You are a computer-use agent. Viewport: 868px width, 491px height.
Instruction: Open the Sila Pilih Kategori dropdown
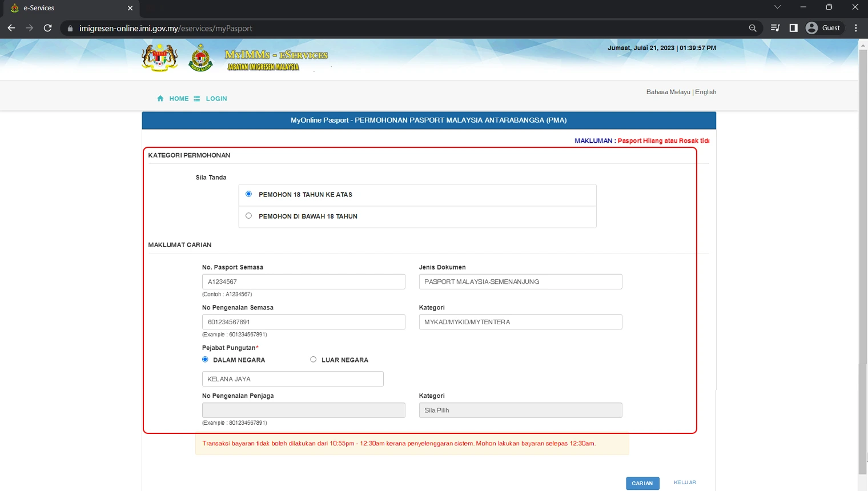tap(521, 410)
